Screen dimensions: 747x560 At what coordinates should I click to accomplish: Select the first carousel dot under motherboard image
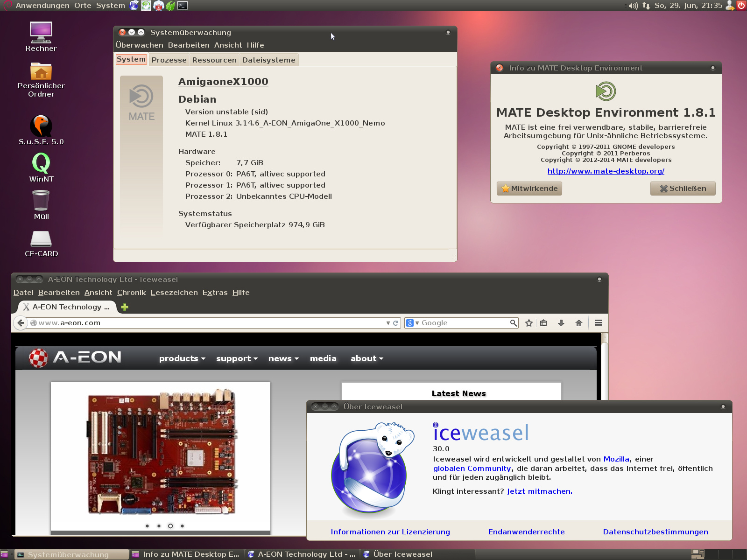click(147, 526)
